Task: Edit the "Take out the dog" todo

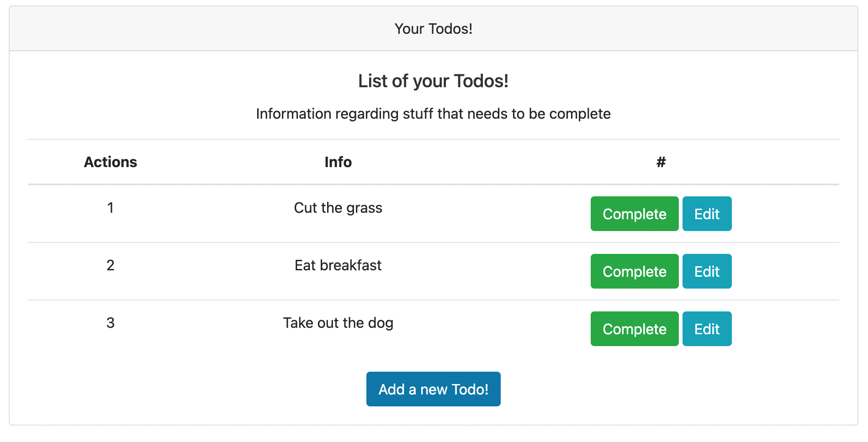Action: (707, 329)
